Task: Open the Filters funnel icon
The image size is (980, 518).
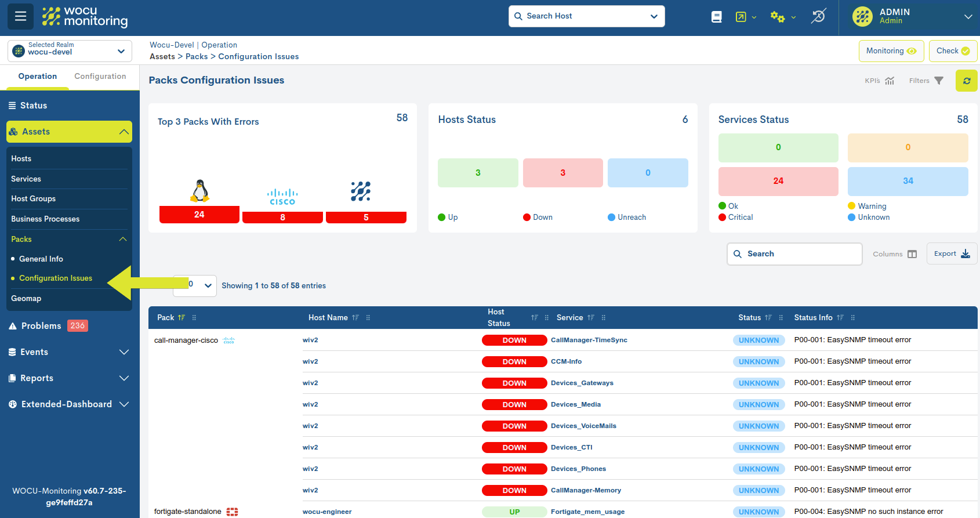Action: (x=939, y=81)
